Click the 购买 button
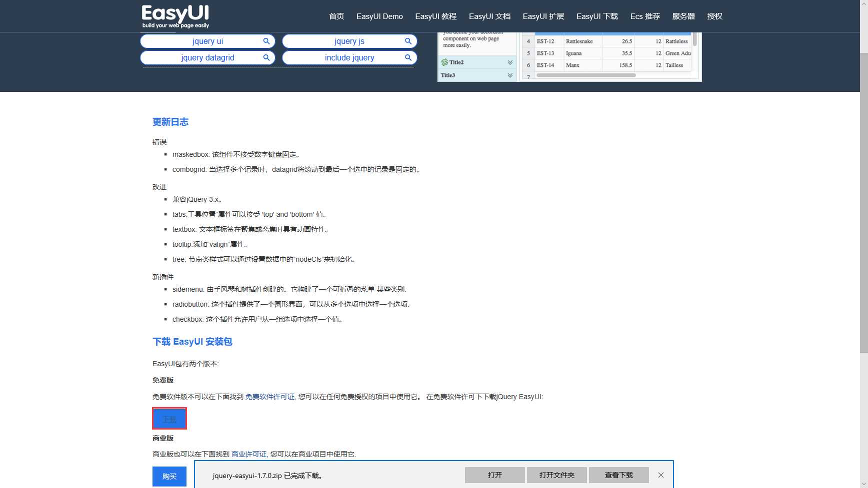This screenshot has width=868, height=488. 169,477
